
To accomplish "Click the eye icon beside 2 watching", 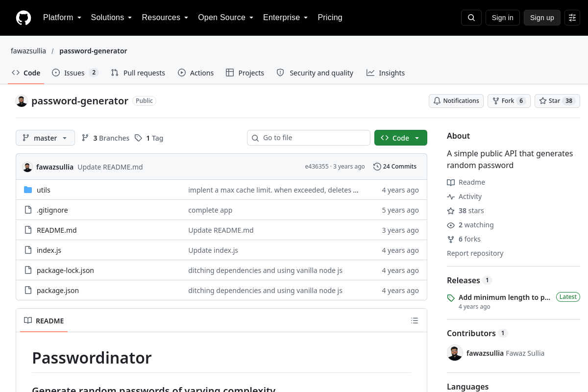I will click(451, 225).
